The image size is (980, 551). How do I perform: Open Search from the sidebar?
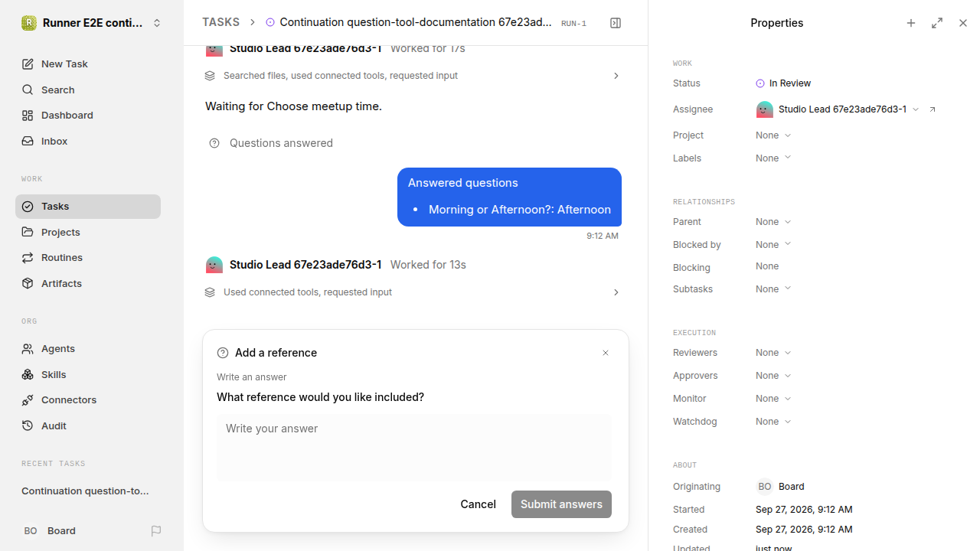click(88, 90)
